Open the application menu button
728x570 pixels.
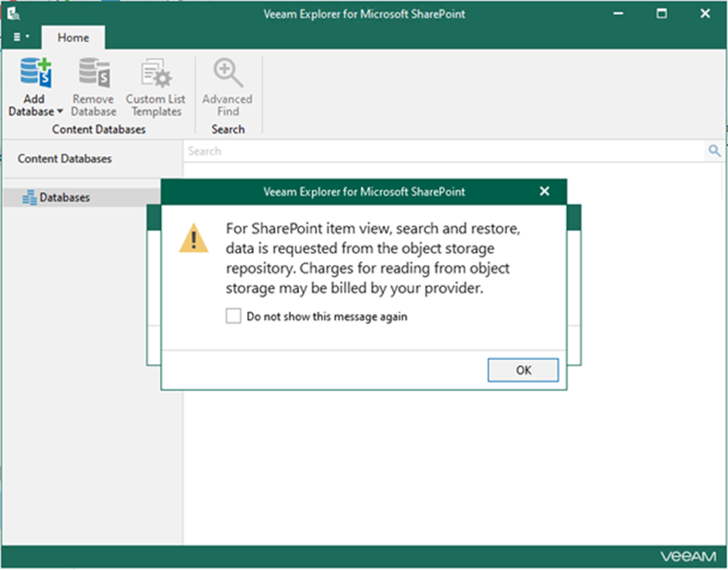[21, 37]
